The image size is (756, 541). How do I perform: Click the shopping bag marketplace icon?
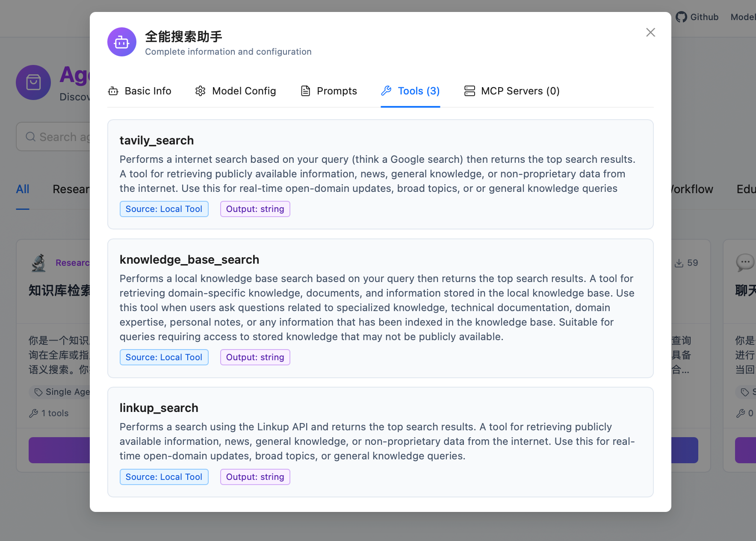tap(33, 82)
